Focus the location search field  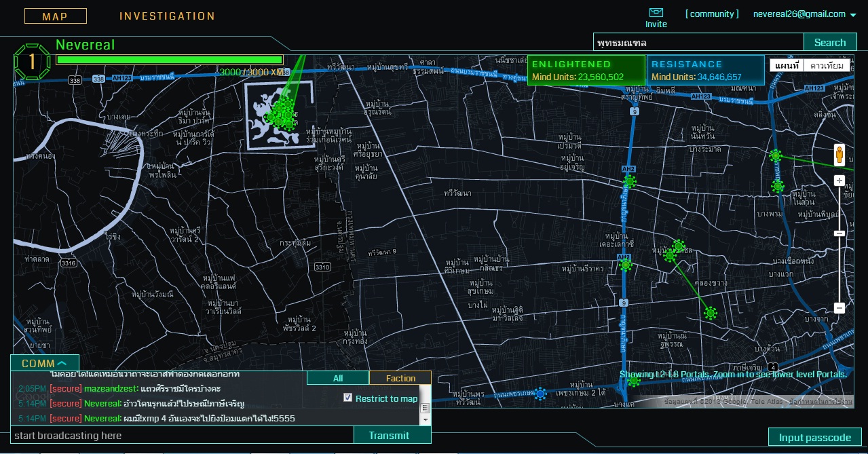click(698, 42)
